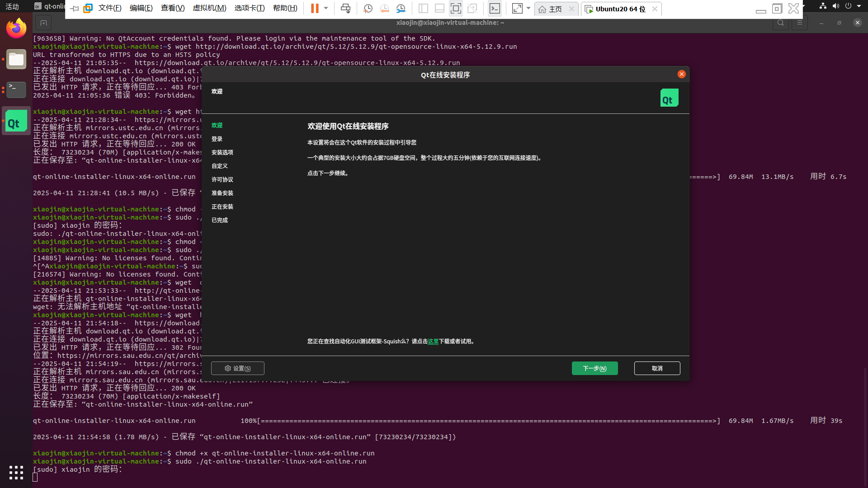868x488 pixels.
Task: Revert the VM to its latest snapshot
Action: [x=385, y=9]
